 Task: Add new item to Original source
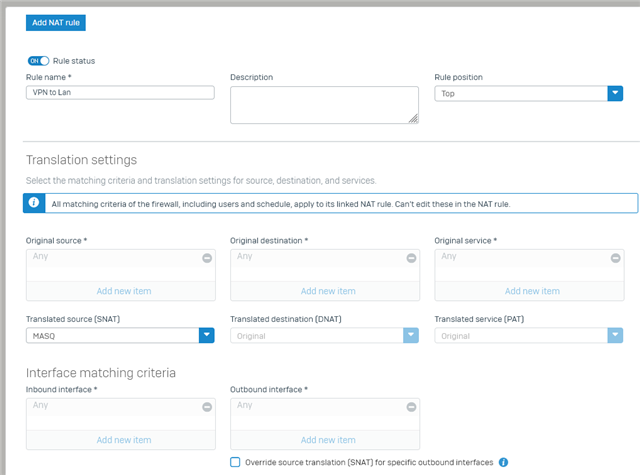coord(124,291)
